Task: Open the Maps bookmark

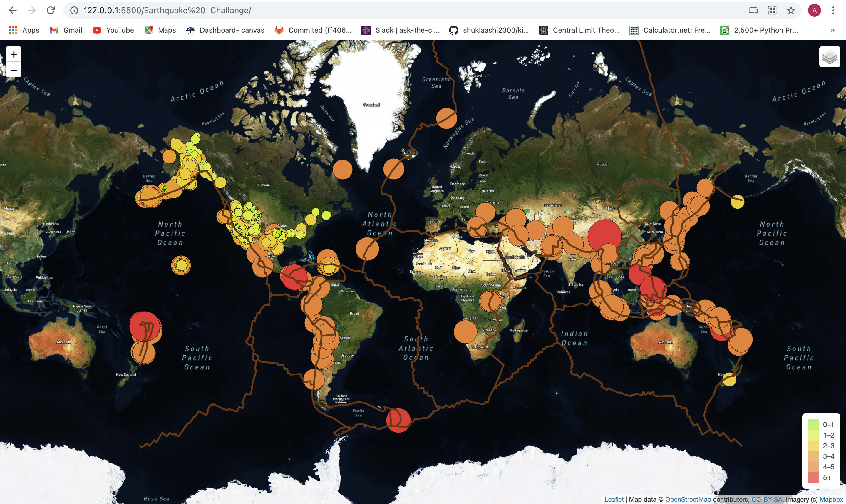Action: pyautogui.click(x=160, y=30)
